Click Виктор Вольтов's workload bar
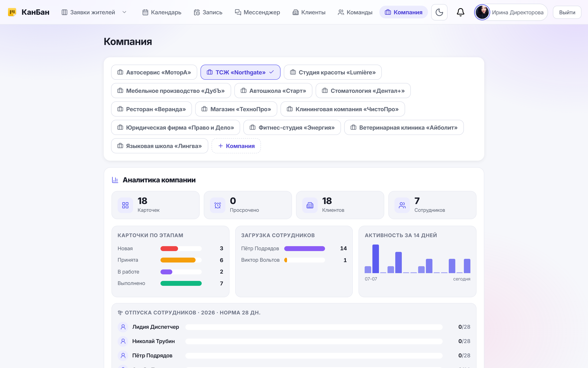 click(x=304, y=260)
